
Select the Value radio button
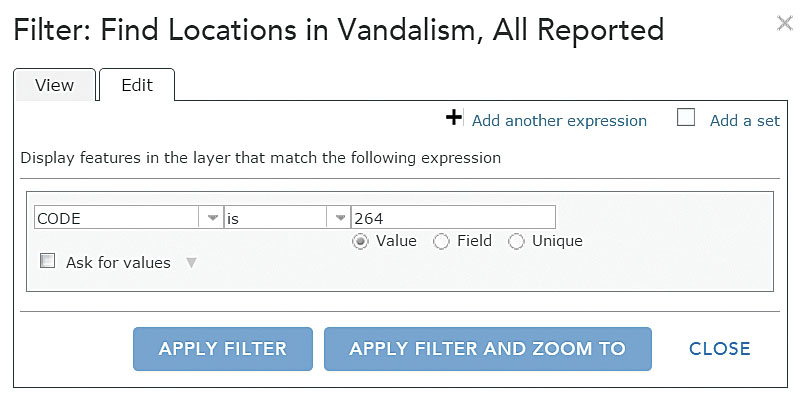coord(360,241)
